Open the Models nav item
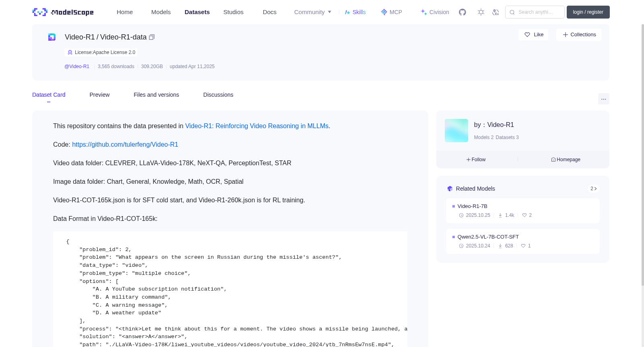 tap(161, 12)
